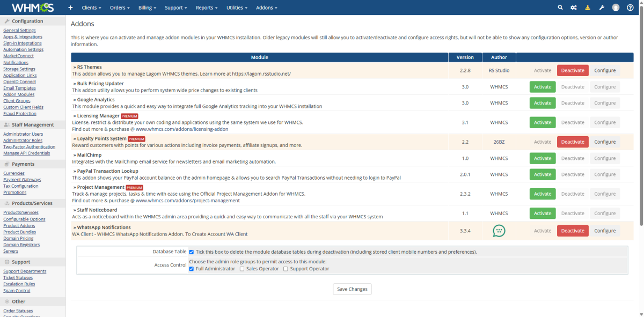The width and height of the screenshot is (644, 317).
Task: Open the search magnifier in the top bar
Action: 560,8
